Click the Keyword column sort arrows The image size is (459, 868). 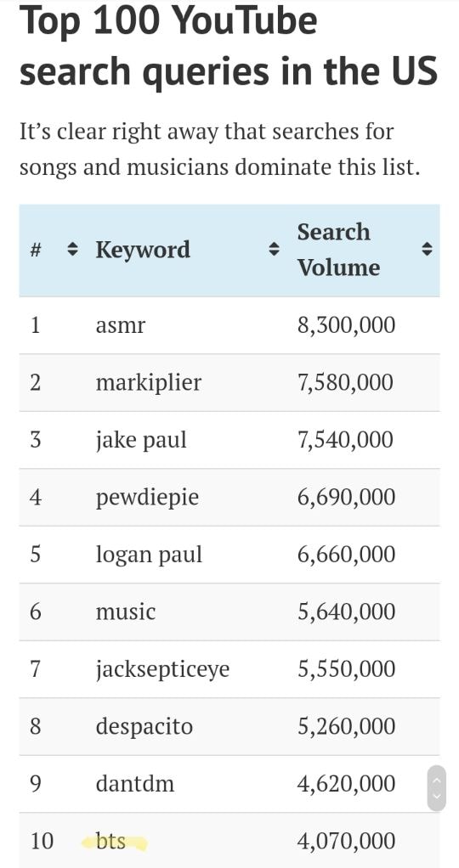(x=273, y=251)
